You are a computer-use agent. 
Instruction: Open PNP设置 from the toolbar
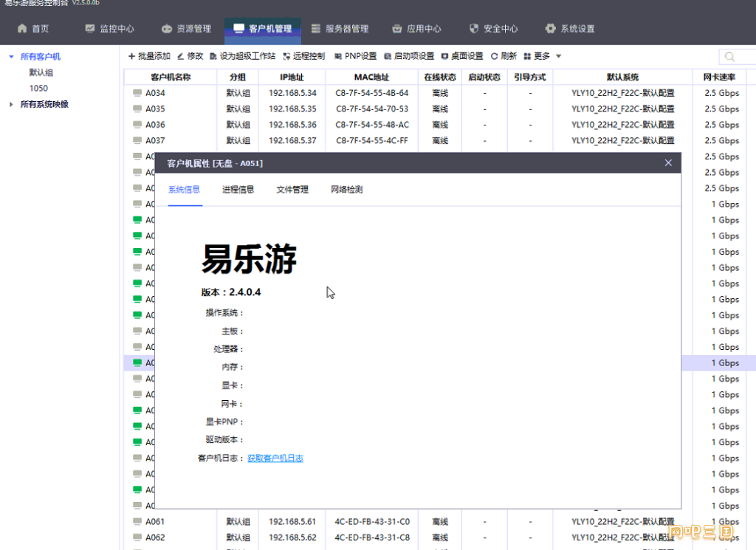[x=355, y=56]
